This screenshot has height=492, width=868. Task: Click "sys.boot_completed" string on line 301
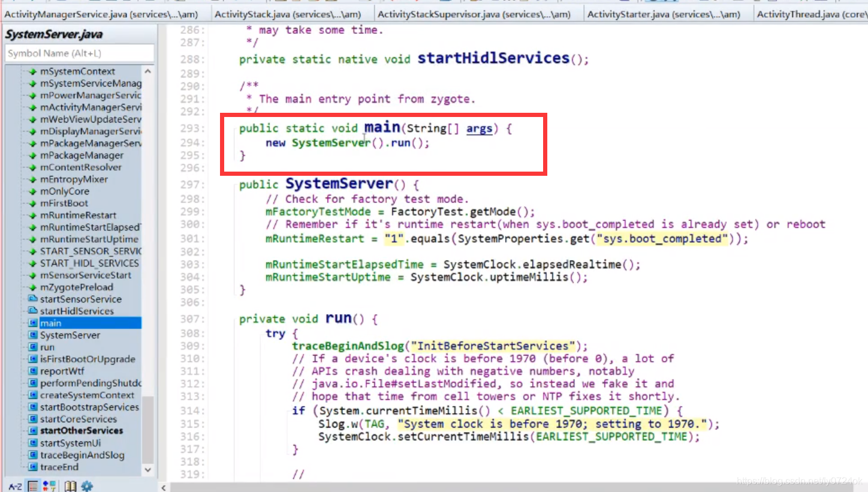tap(661, 239)
